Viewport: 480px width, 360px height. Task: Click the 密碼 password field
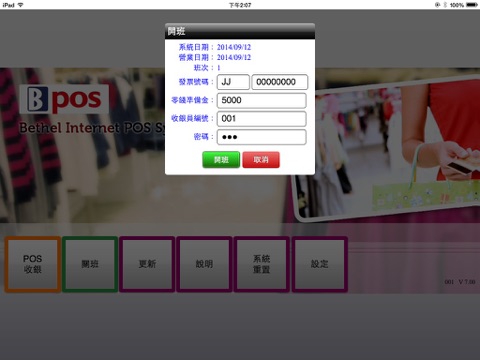262,137
